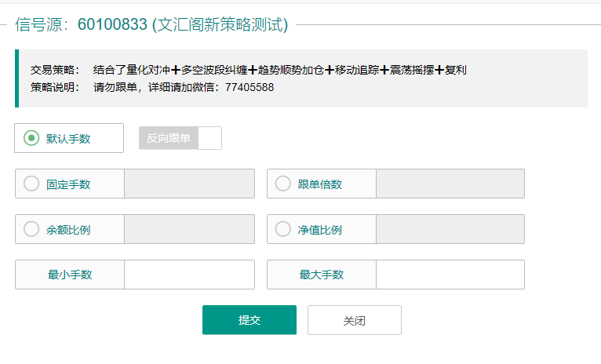
Task: Pick the 余额比例 radio option
Action: click(x=32, y=230)
